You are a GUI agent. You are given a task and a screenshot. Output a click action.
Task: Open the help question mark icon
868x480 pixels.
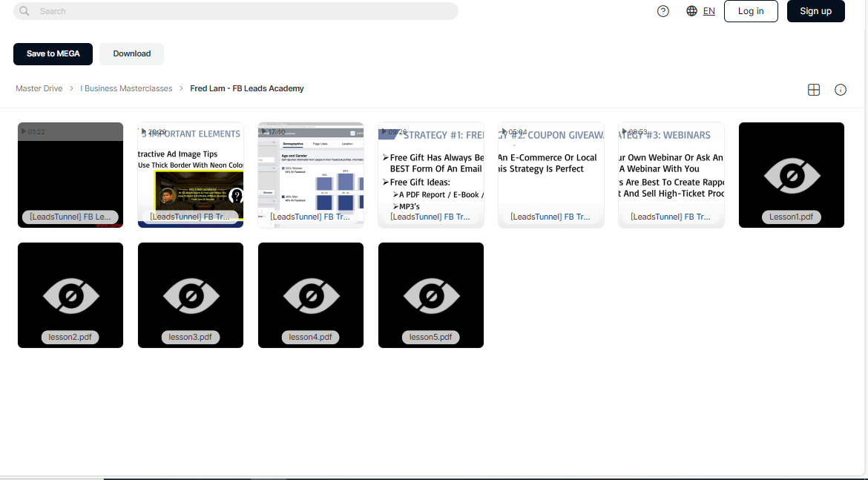pos(662,11)
